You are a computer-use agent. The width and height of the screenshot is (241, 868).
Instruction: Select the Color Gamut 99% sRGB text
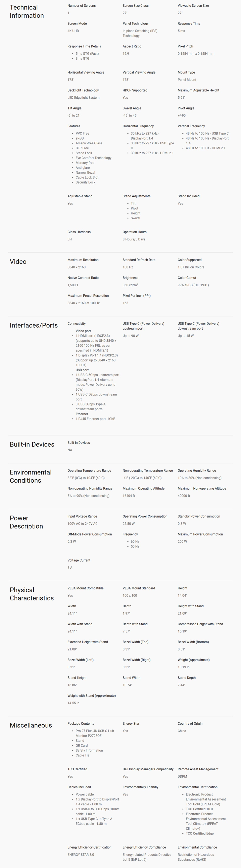[x=193, y=285]
